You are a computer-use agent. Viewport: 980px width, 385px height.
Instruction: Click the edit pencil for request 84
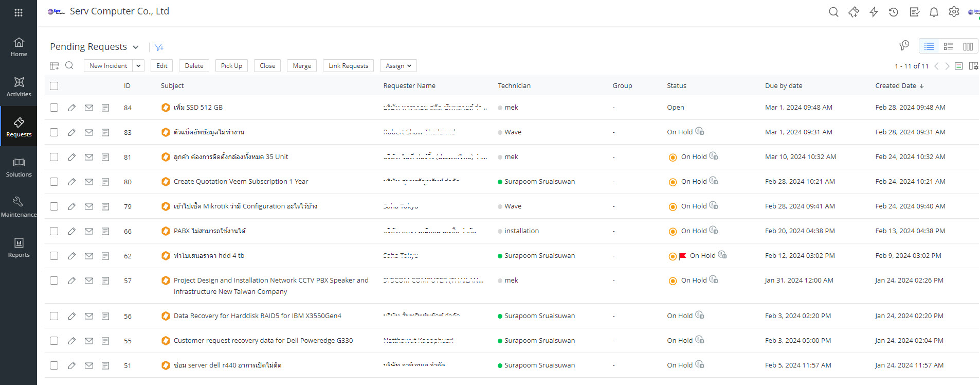72,108
